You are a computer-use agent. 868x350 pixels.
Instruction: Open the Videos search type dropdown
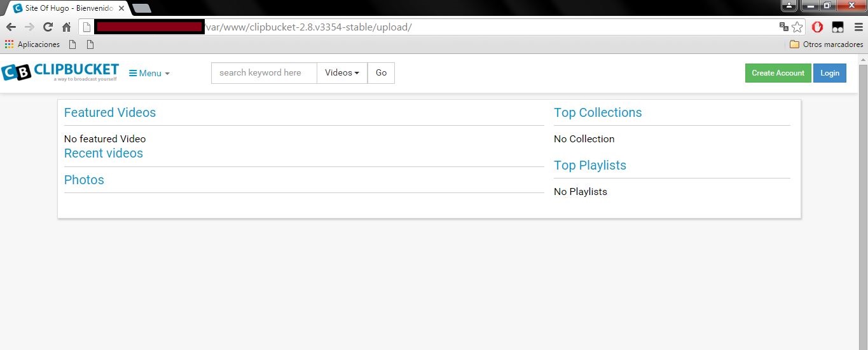point(342,73)
